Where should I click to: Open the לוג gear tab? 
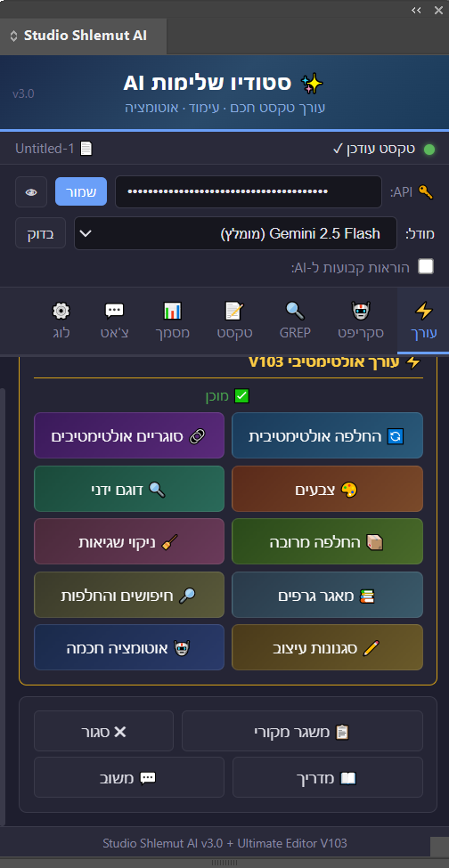[x=61, y=320]
